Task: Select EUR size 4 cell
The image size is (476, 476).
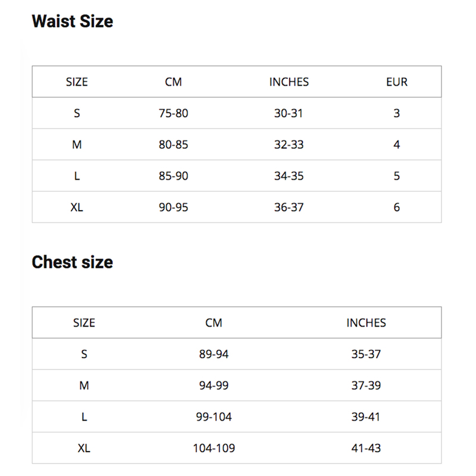Action: point(397,145)
